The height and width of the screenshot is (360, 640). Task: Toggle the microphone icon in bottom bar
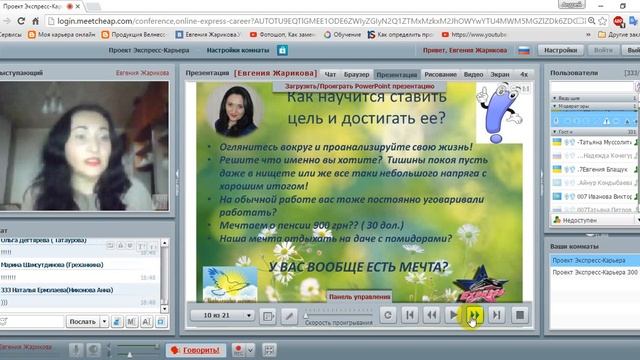point(76,350)
